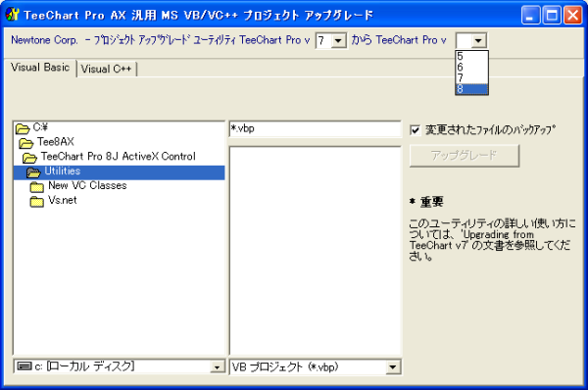Viewport: 588px width, 390px height.
Task: Click the Tee8AX folder icon
Action: [x=26, y=143]
